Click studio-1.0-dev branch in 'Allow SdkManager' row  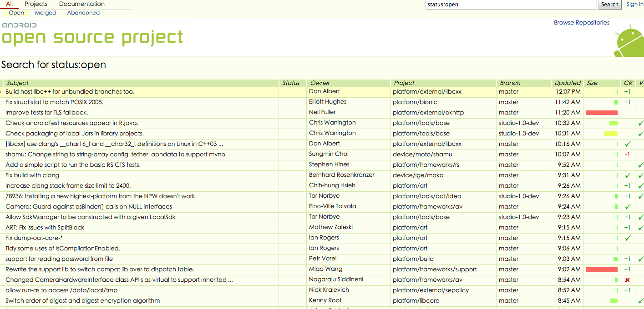coord(519,217)
